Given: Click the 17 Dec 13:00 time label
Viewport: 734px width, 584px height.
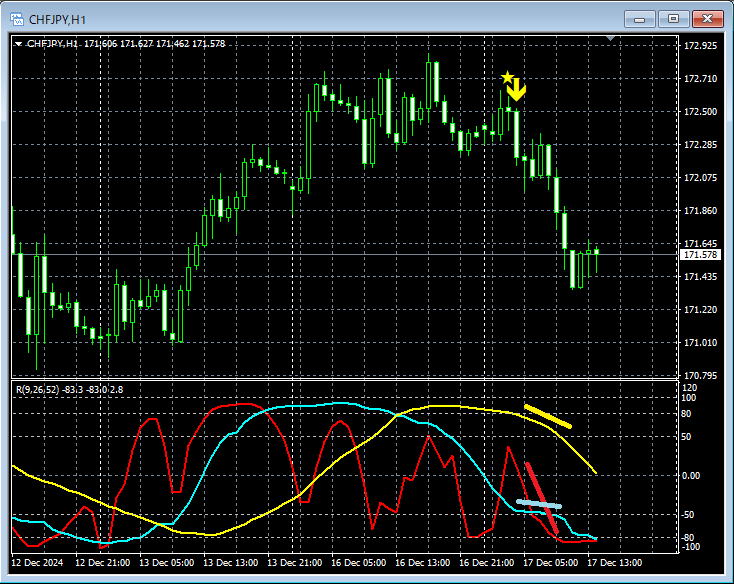Looking at the screenshot, I should pos(615,562).
